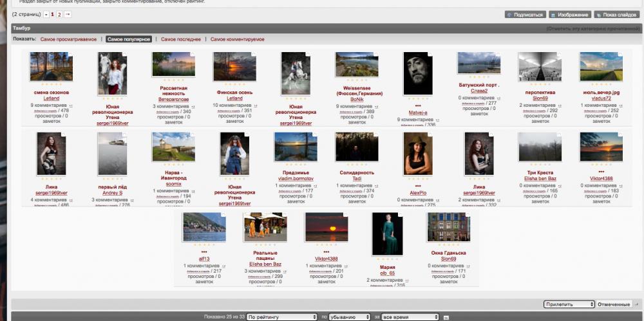Click comments arrow icon under 'Финская осень'
644x321 pixels.
tap(255, 106)
